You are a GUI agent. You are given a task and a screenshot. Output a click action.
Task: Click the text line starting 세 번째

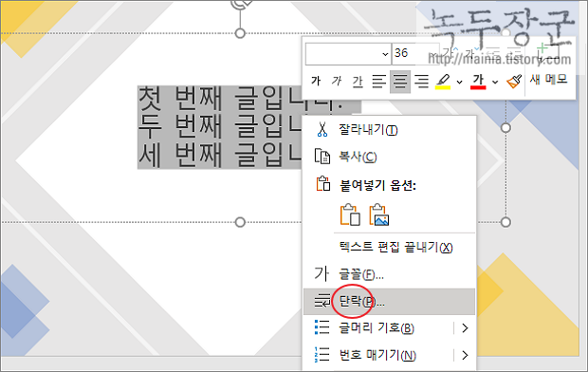219,155
